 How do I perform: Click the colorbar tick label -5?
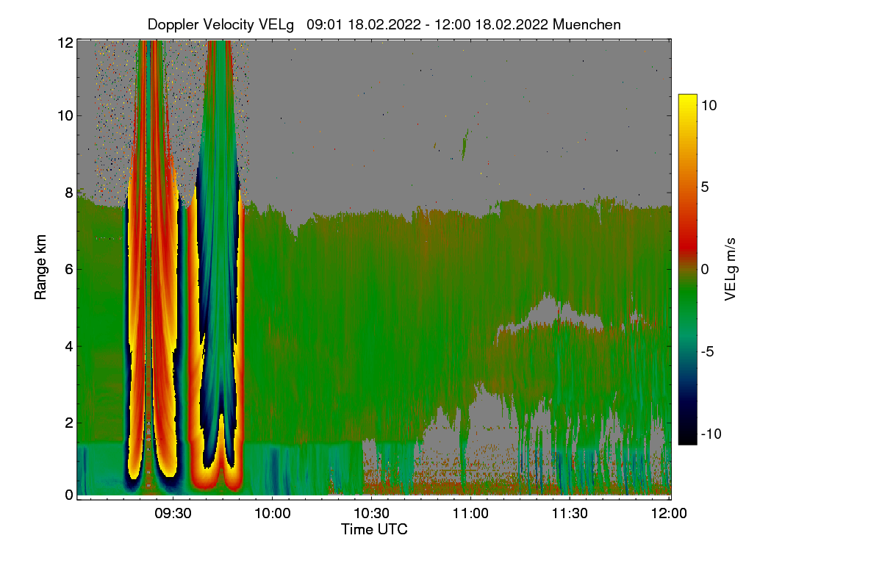tap(709, 351)
